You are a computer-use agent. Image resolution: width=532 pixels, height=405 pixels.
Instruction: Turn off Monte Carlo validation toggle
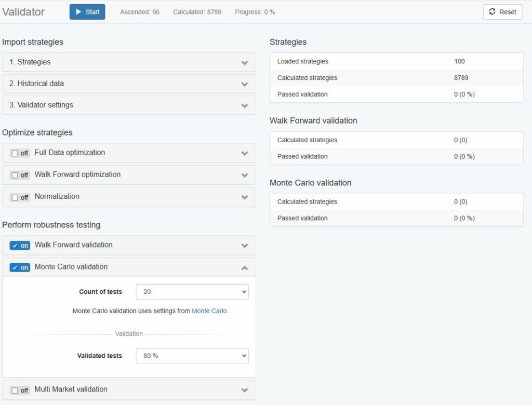coord(20,267)
